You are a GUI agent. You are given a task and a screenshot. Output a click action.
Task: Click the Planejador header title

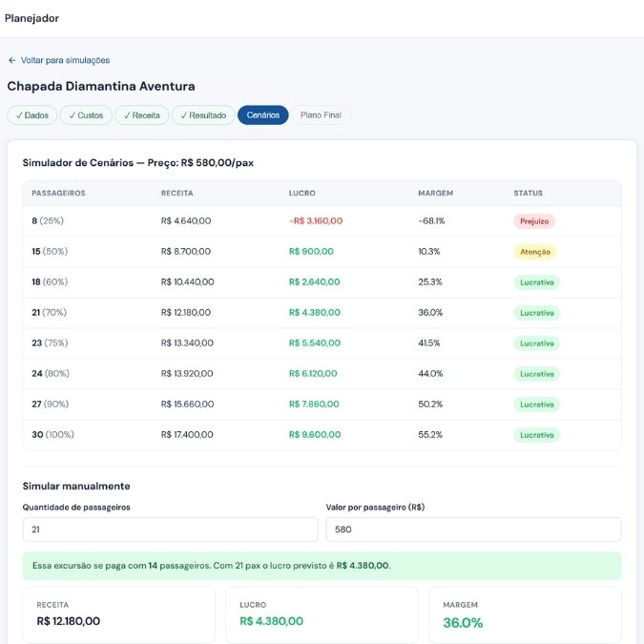pyautogui.click(x=31, y=18)
